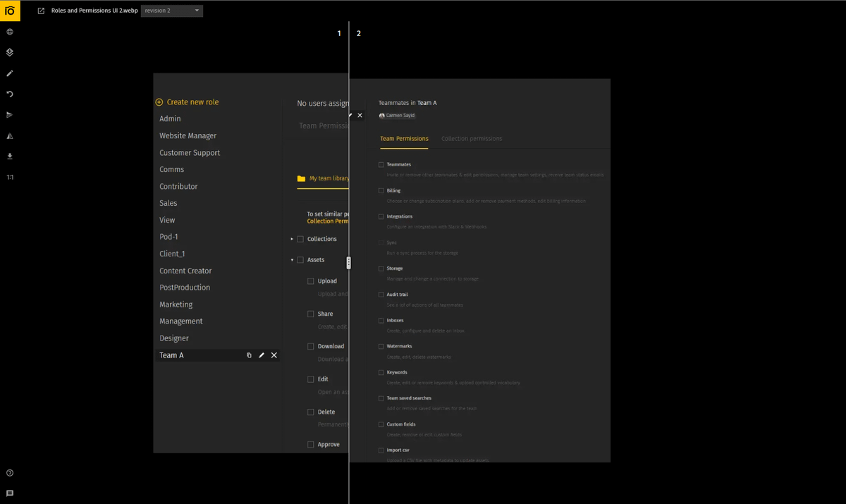Open the chat bubble icon at bottom left
The height and width of the screenshot is (504, 846).
point(10,493)
